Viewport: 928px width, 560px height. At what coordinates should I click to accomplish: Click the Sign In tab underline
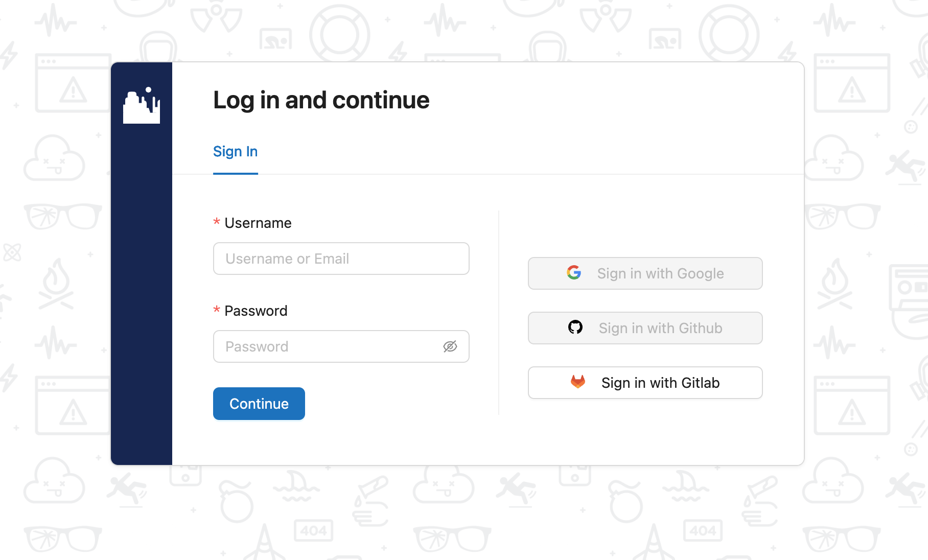pos(236,174)
